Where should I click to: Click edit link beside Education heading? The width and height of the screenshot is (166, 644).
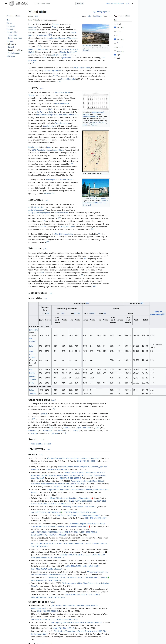pyautogui.click(x=45, y=249)
